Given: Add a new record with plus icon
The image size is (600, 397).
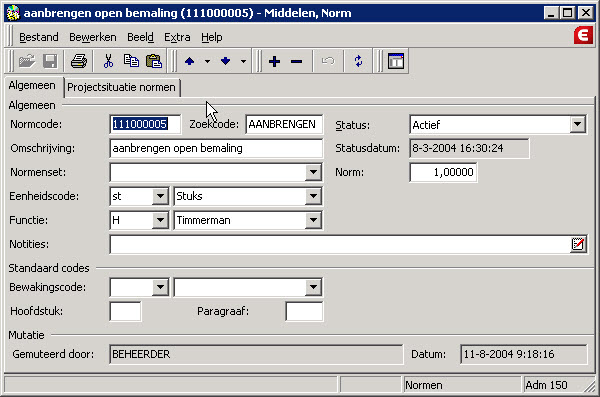Looking at the screenshot, I should pyautogui.click(x=274, y=61).
